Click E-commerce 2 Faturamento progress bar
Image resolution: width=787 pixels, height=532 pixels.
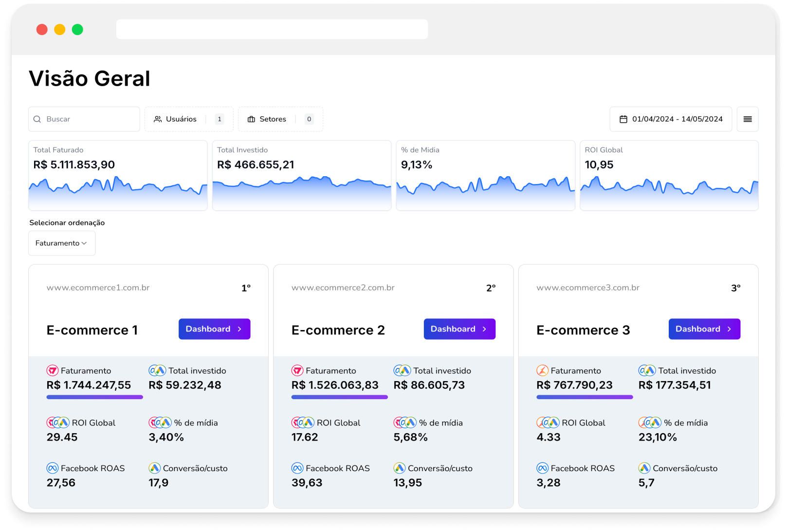pos(340,397)
